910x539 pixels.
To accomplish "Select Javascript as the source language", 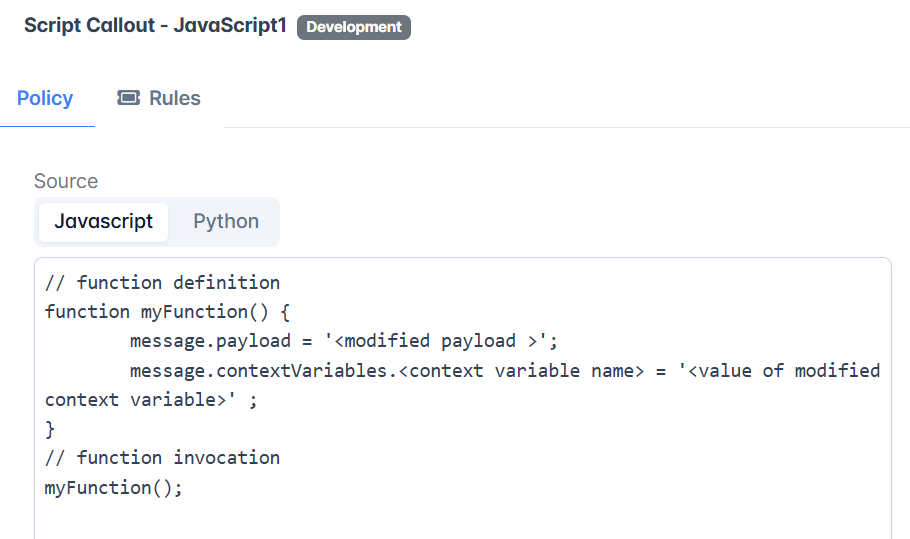I will coord(103,222).
